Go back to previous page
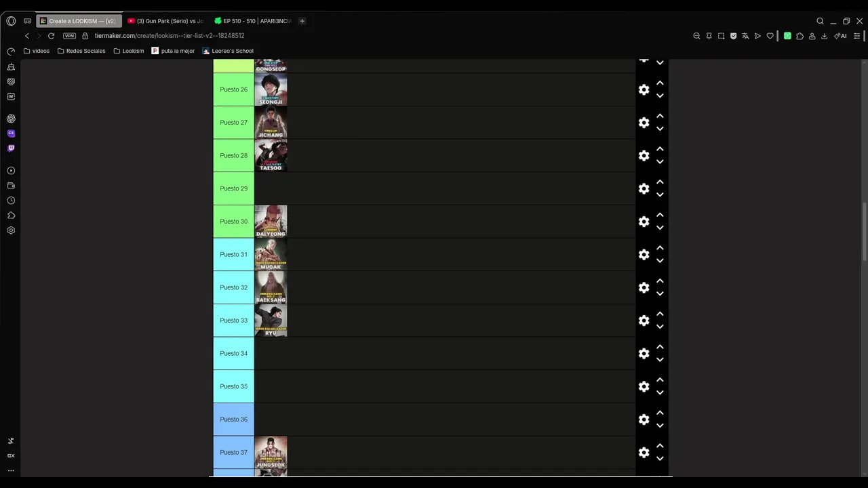The height and width of the screenshot is (488, 868). pos(26,36)
